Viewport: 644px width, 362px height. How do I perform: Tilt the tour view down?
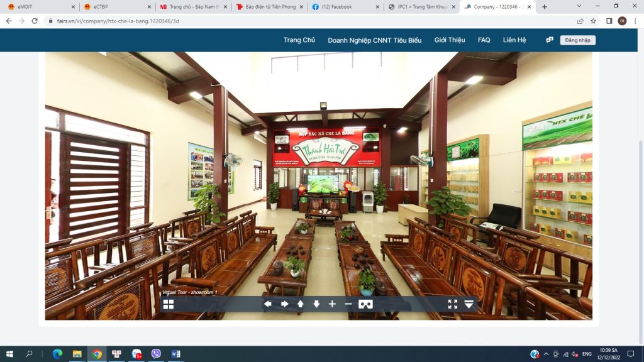click(316, 304)
